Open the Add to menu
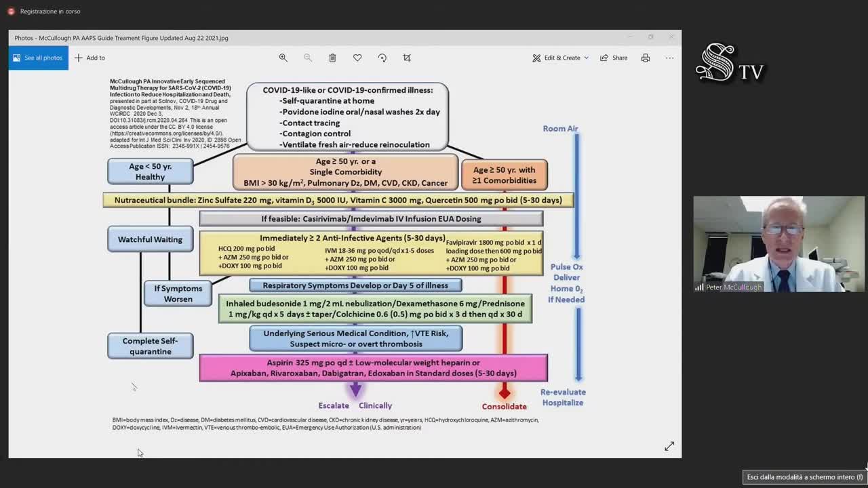Screen dimensions: 868x488 point(90,58)
